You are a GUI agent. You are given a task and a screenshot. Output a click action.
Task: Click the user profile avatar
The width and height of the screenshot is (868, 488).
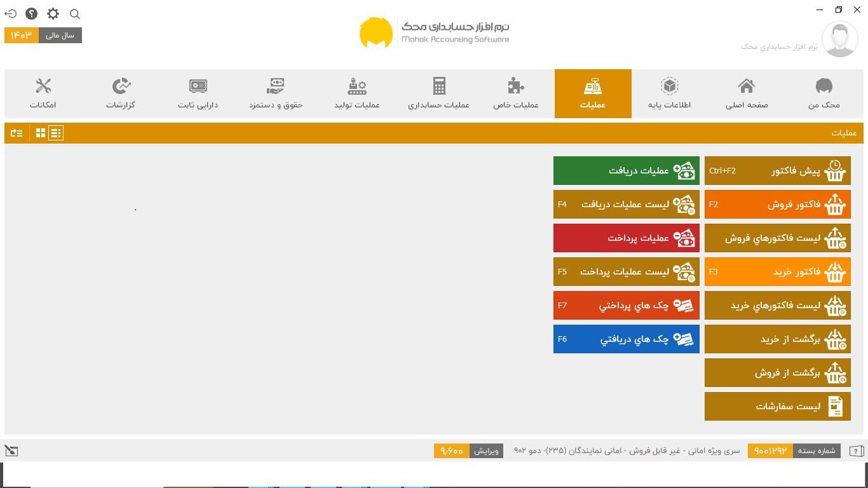pyautogui.click(x=840, y=39)
